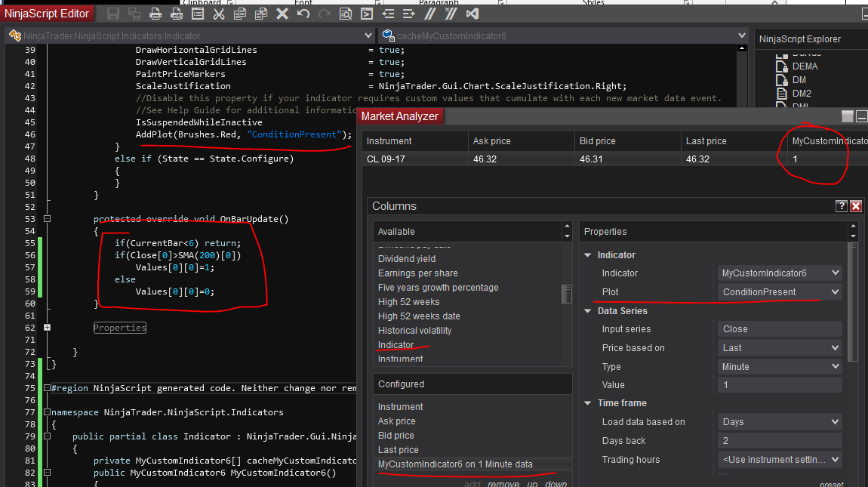The height and width of the screenshot is (487, 868).
Task: Click the Undo arrow icon
Action: click(x=303, y=14)
